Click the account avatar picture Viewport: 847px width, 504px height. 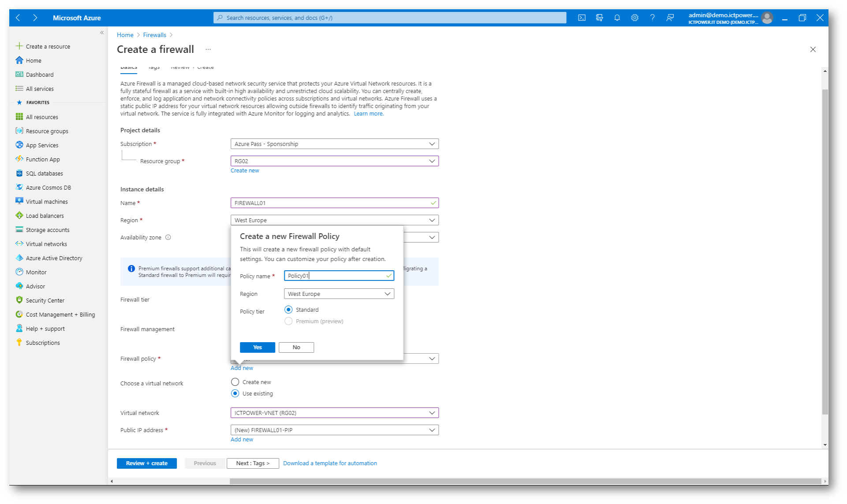pyautogui.click(x=767, y=18)
